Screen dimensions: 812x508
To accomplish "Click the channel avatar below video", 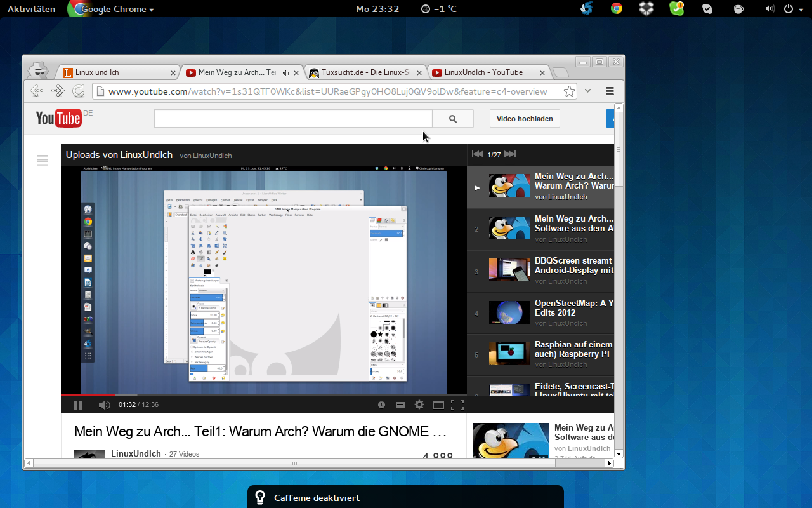I will [x=89, y=454].
